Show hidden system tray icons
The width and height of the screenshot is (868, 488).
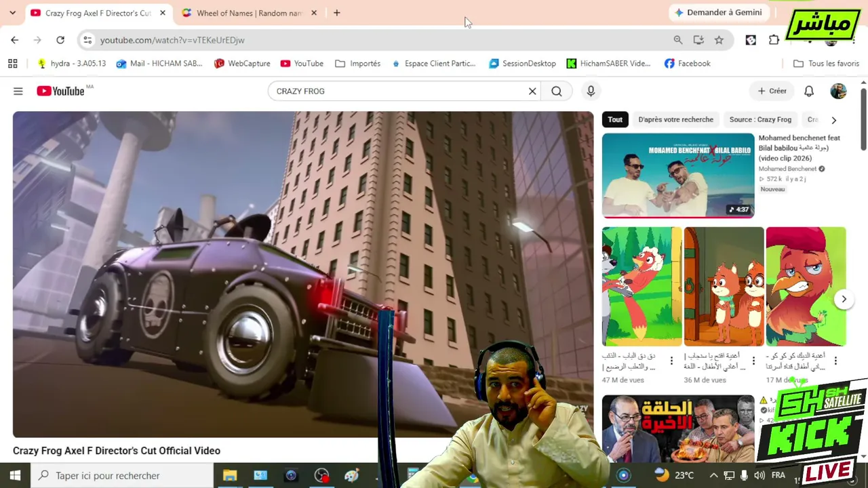point(713,476)
